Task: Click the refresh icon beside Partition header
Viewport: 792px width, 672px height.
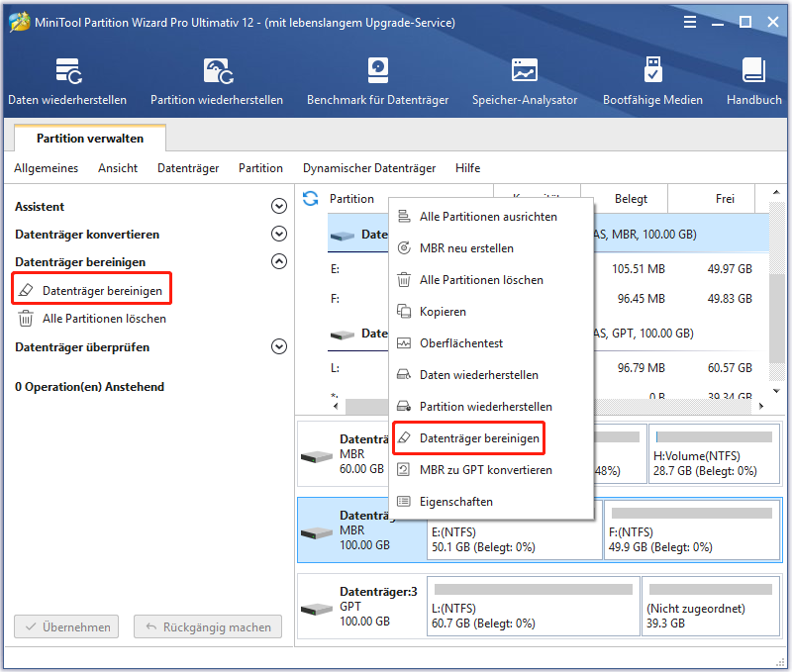Action: point(311,198)
